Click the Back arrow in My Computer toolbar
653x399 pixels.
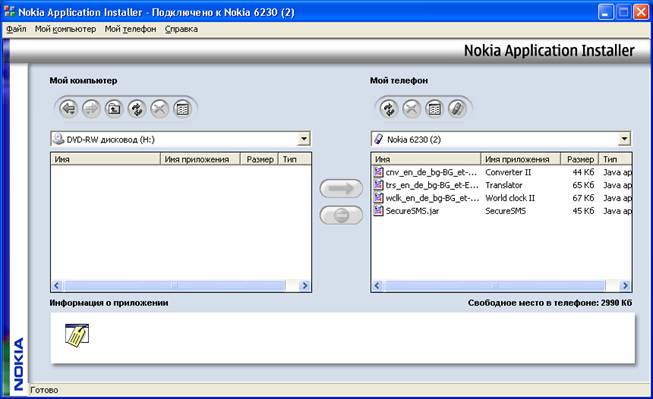click(68, 109)
